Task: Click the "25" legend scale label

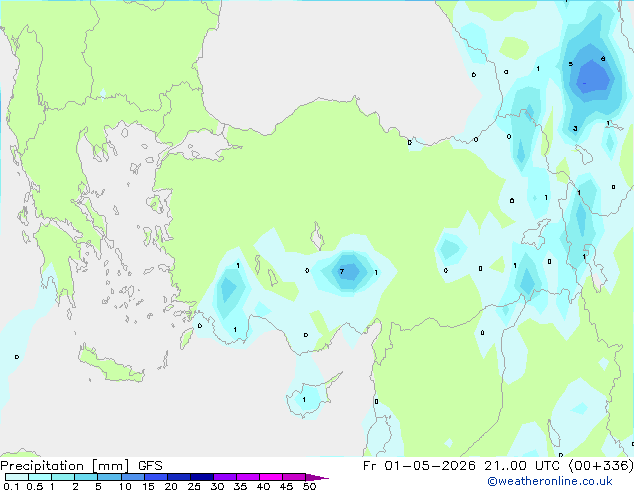Action: (x=194, y=486)
